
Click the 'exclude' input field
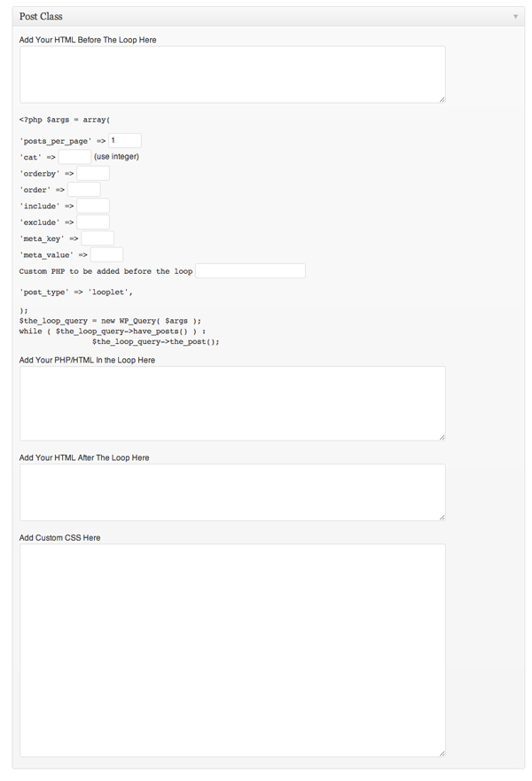pyautogui.click(x=93, y=222)
